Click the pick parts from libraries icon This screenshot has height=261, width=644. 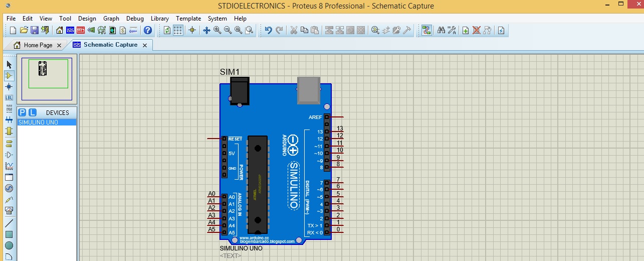coord(375,30)
